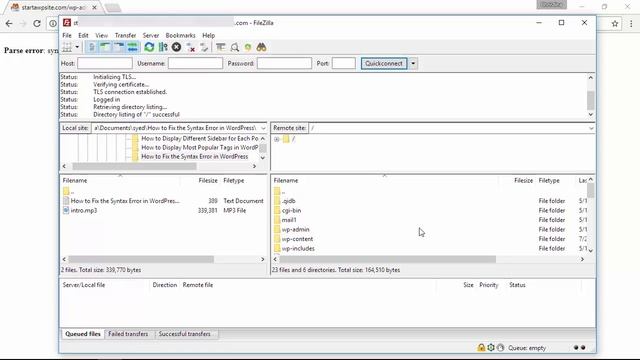Open the Transfer menu
This screenshot has height=360, width=640.
coord(125,36)
